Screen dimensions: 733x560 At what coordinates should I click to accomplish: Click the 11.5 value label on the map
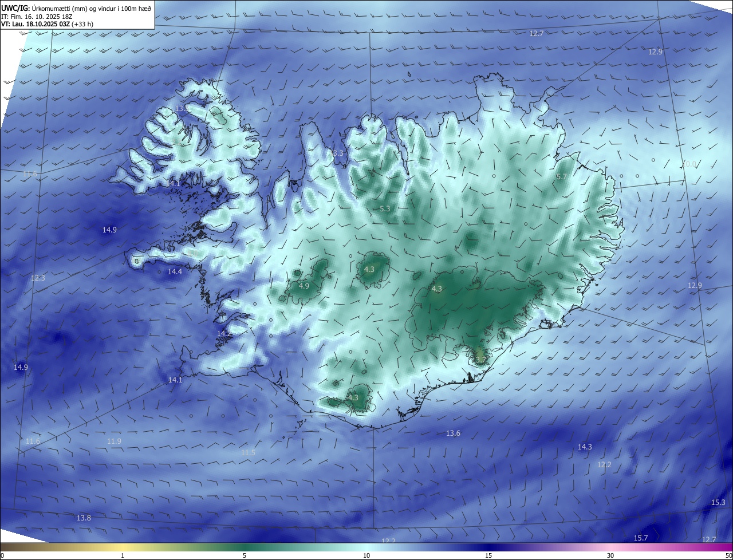248,452
